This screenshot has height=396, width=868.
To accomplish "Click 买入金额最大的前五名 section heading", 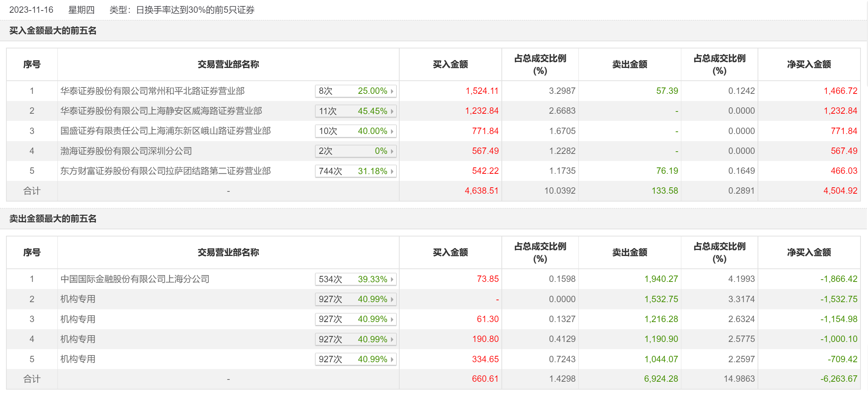I will (53, 31).
